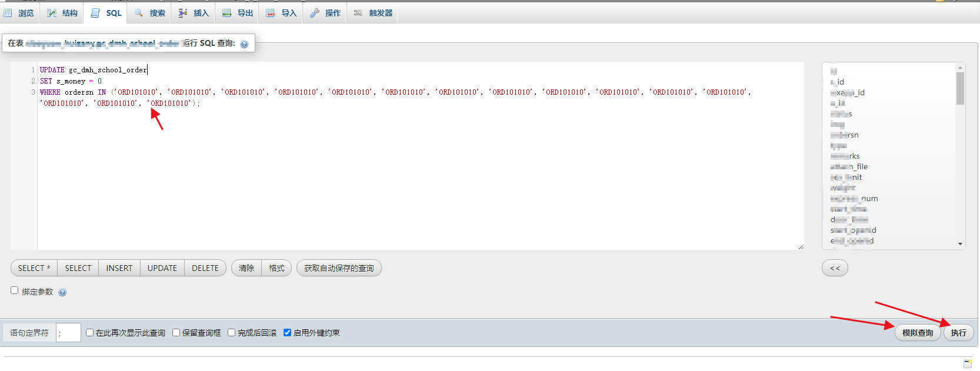Click help icon next to 绑定参数
Screen dimensions: 980x371
[x=62, y=292]
